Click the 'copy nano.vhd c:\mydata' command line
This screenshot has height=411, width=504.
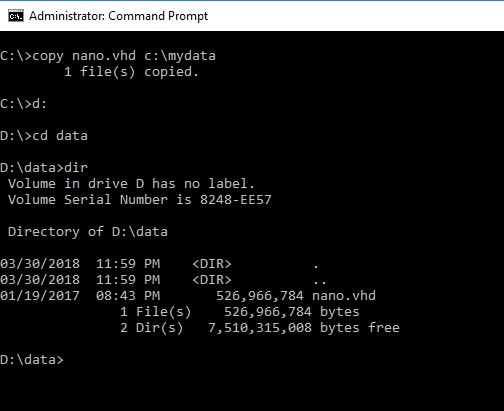tap(108, 56)
